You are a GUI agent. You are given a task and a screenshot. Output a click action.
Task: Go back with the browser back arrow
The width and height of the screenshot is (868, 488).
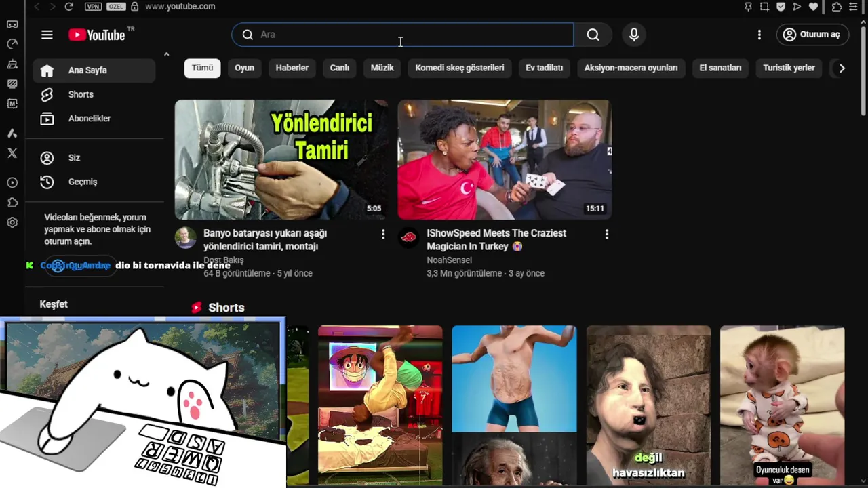(37, 7)
